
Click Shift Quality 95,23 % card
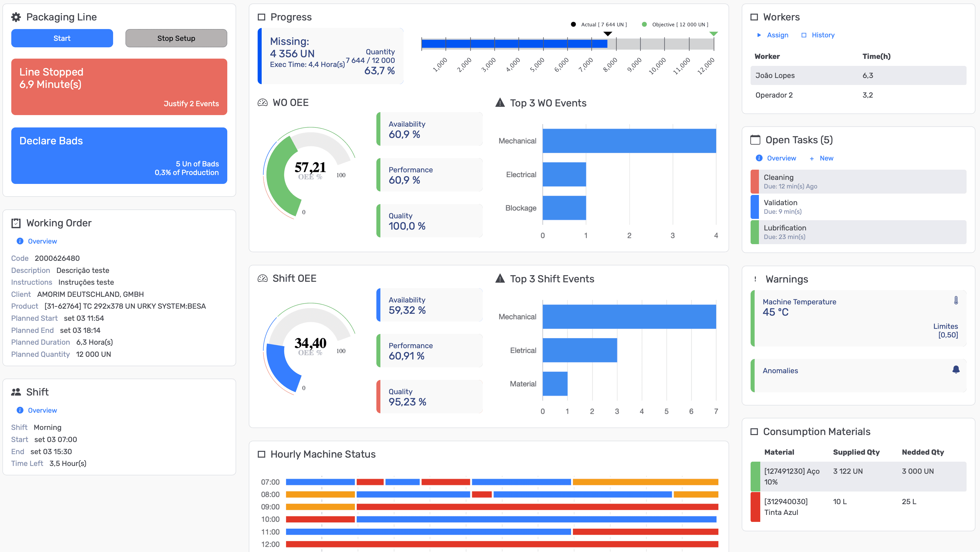click(x=430, y=397)
